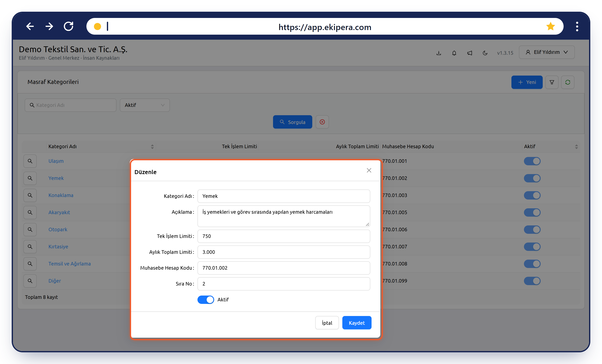Click the Kaydet button
The image size is (602, 364).
[x=357, y=323]
